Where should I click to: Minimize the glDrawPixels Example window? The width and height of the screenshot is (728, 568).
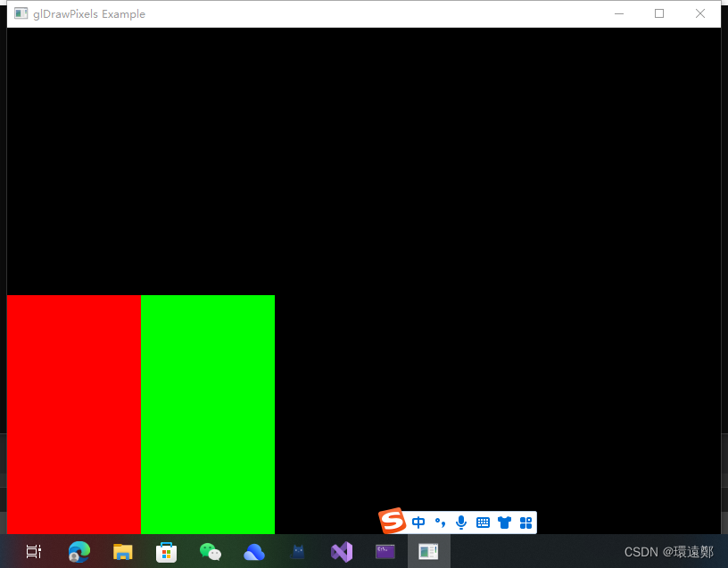click(x=619, y=13)
